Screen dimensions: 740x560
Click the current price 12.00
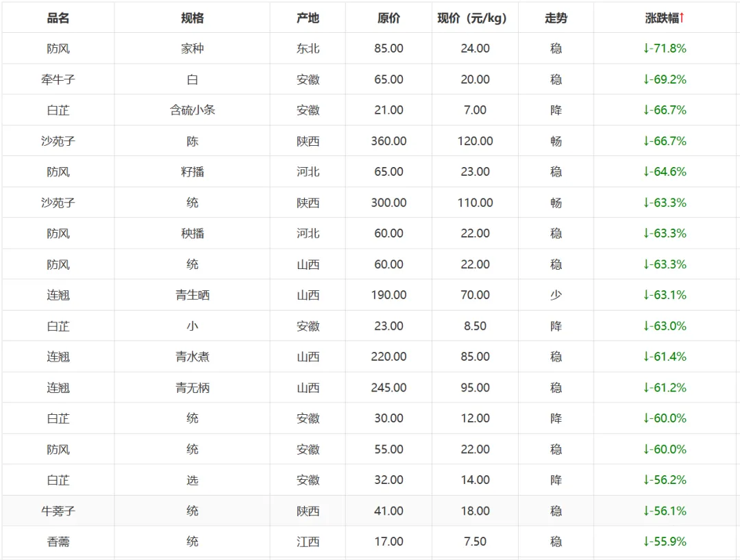click(475, 418)
